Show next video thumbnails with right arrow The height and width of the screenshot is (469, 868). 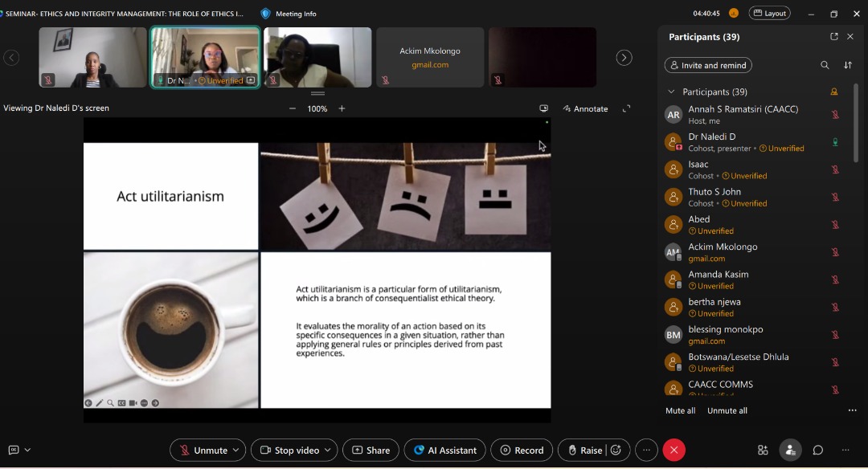click(x=624, y=58)
